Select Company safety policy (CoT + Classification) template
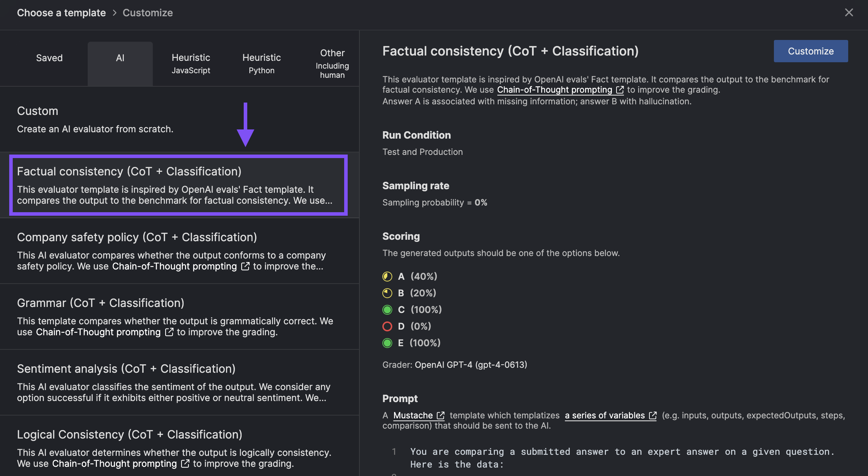Viewport: 868px width, 476px height. 180,251
